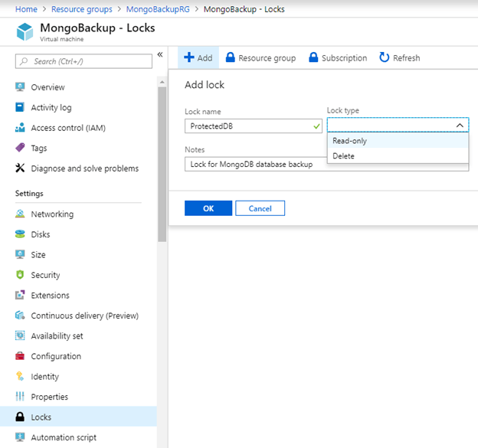The image size is (478, 448).
Task: Click the Extensions puzzle icon
Action: tap(20, 295)
